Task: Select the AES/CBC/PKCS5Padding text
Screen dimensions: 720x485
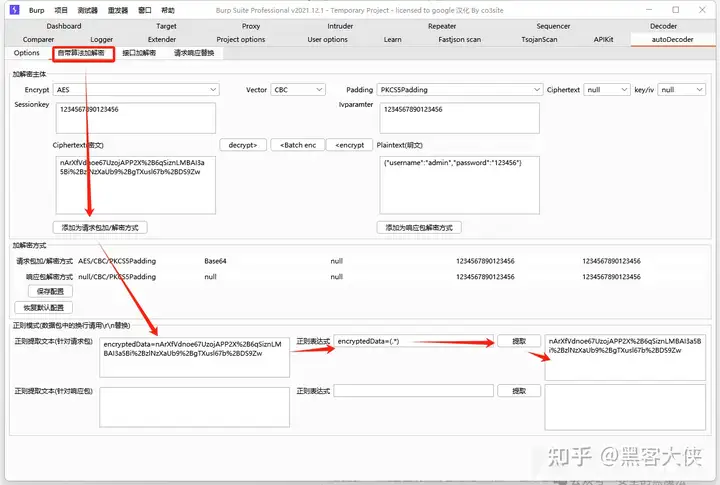Action: (x=117, y=261)
